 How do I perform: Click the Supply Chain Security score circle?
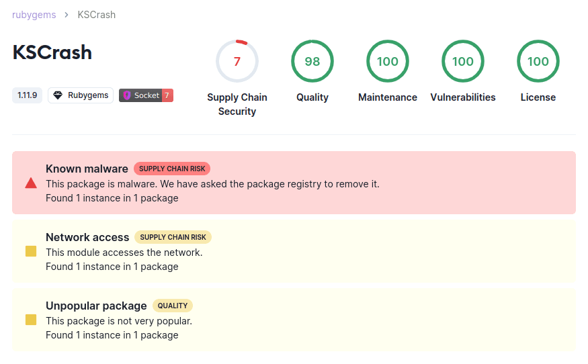237,62
